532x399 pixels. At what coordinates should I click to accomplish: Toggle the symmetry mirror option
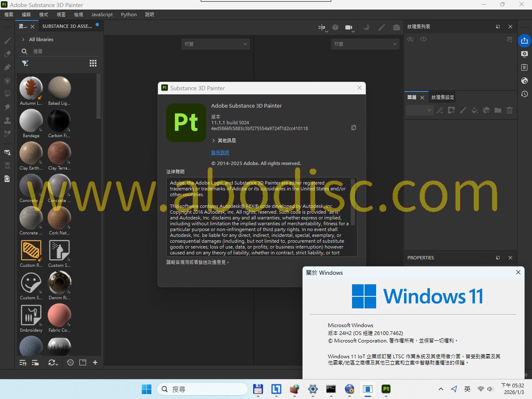(x=322, y=27)
